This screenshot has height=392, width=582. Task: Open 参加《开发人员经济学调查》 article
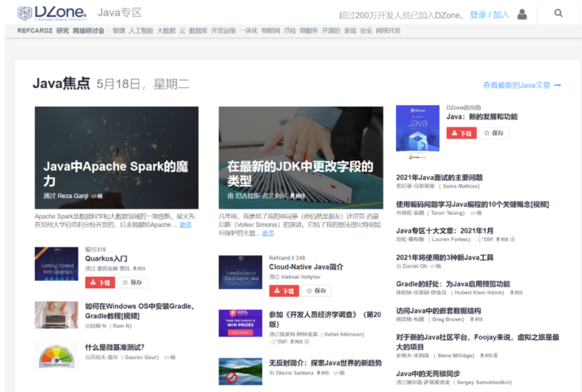tap(325, 319)
